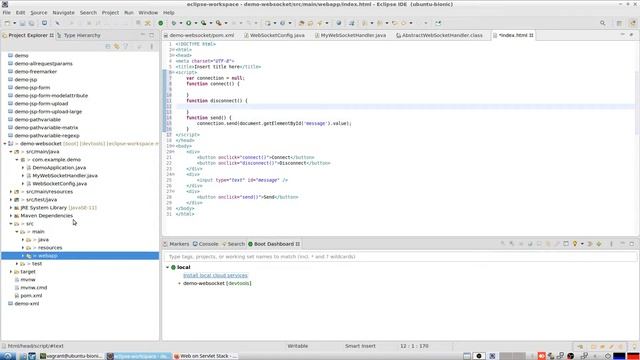Click the lightbulb icon in Boot Dashboard toolbar
640x360 pixels.
[575, 244]
